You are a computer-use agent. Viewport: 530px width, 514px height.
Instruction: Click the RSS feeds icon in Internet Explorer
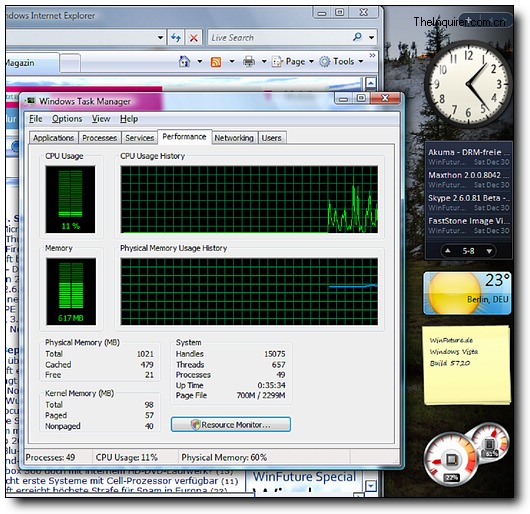coord(216,62)
